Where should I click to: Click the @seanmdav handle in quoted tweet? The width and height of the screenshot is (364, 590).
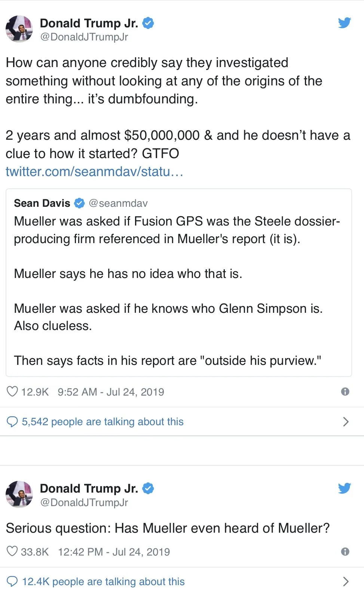(118, 203)
